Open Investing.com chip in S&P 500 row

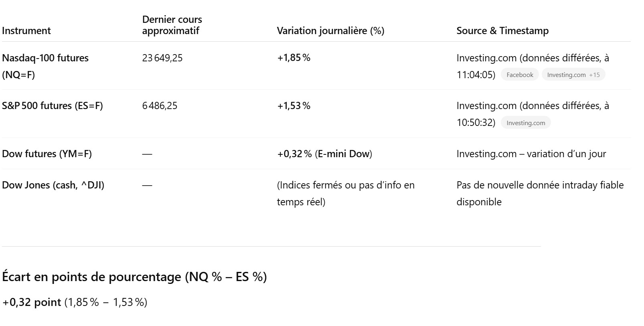pyautogui.click(x=525, y=123)
